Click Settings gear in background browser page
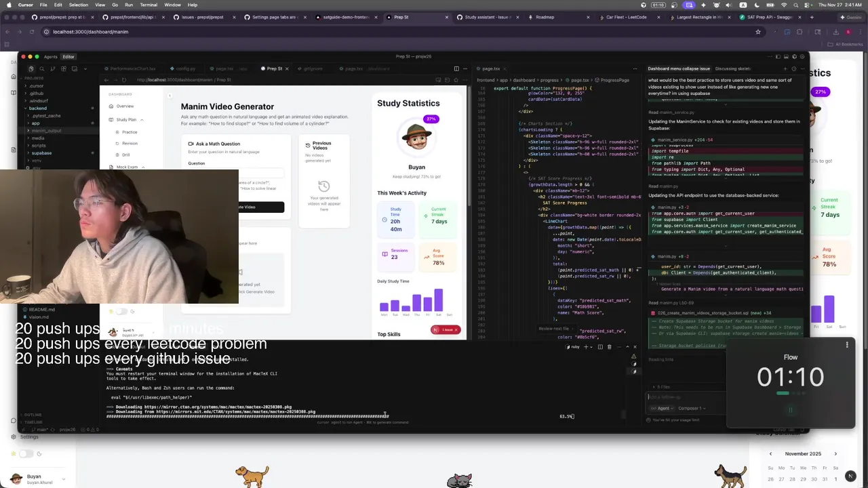The image size is (868, 488). (x=14, y=436)
